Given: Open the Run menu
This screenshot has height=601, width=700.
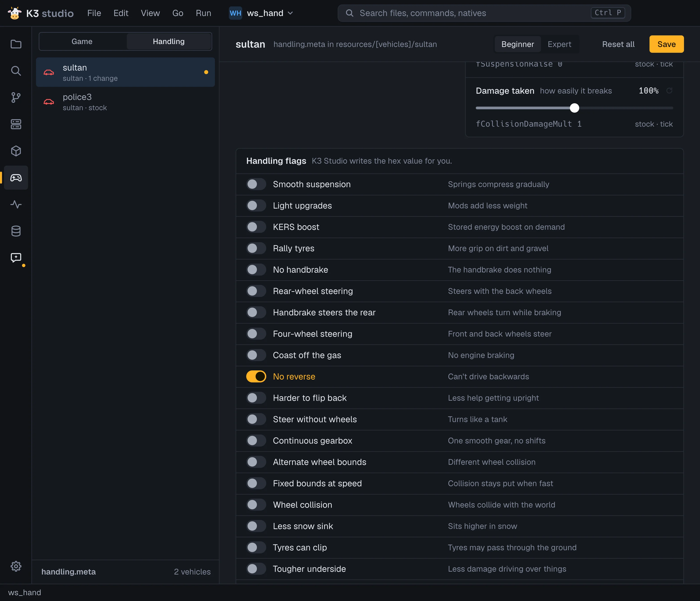Looking at the screenshot, I should [203, 13].
